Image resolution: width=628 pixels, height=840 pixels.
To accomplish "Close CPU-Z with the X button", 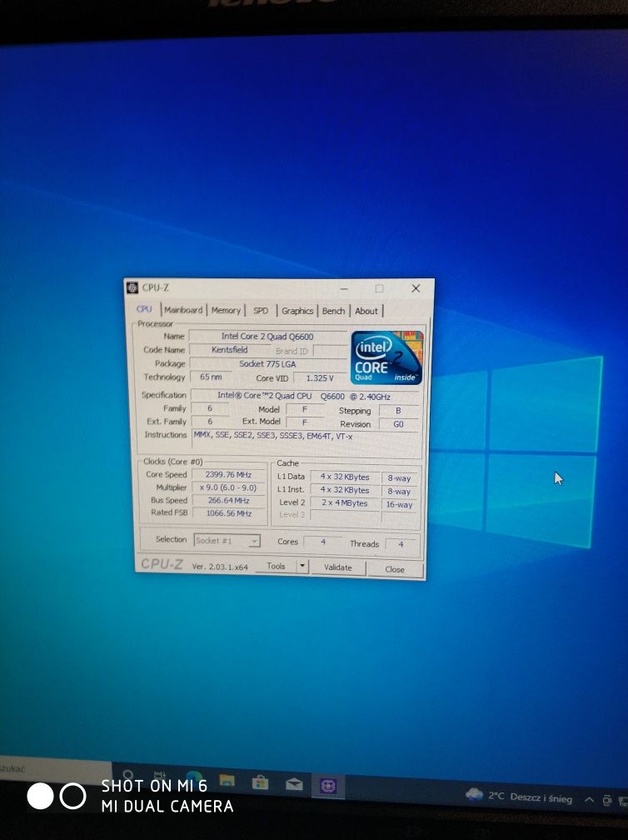I will pyautogui.click(x=416, y=288).
